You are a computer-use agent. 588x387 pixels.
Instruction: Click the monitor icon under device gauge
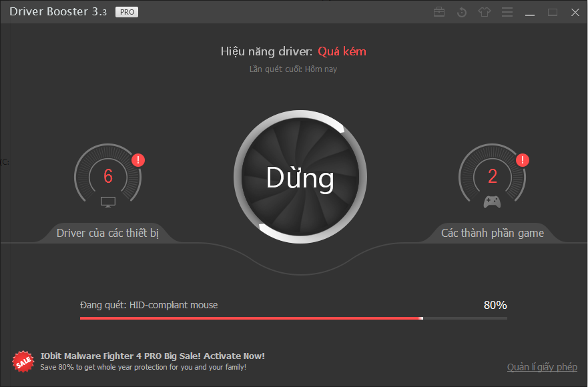click(108, 202)
